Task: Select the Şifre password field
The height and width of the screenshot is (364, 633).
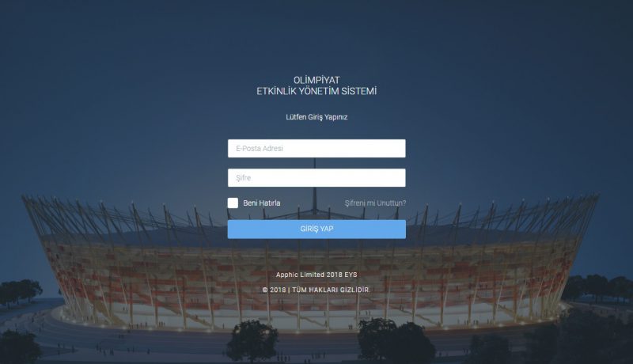Action: coord(316,178)
